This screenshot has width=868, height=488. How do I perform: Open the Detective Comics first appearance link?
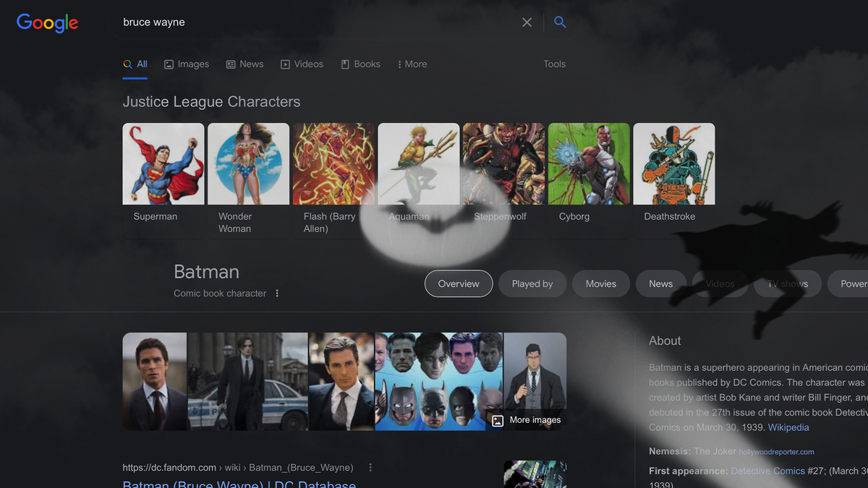[x=768, y=471]
